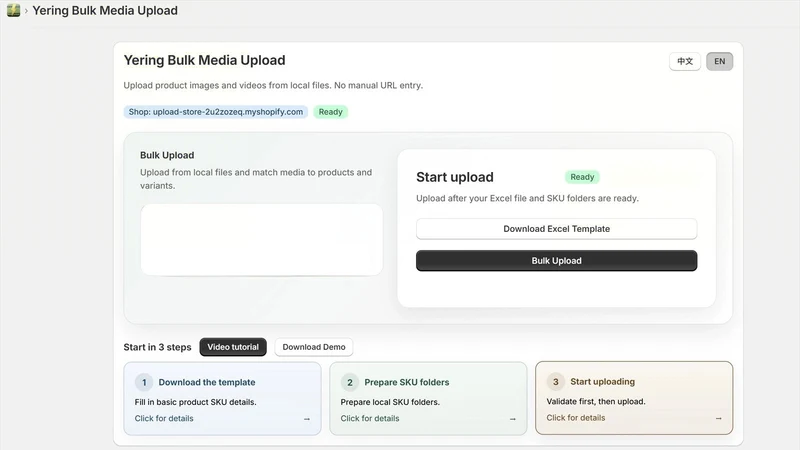Click the Ready badge beside Start upload
Image resolution: width=800 pixels, height=450 pixels.
coord(582,177)
